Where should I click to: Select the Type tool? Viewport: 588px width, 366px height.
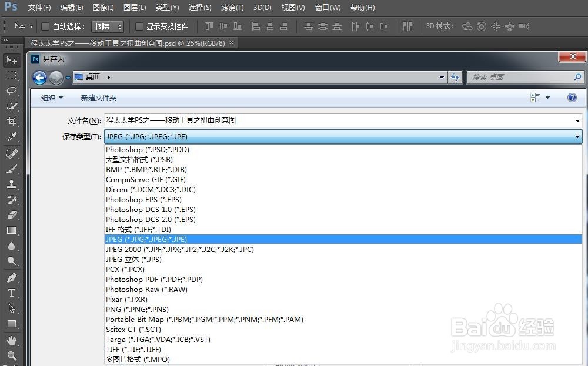point(12,293)
